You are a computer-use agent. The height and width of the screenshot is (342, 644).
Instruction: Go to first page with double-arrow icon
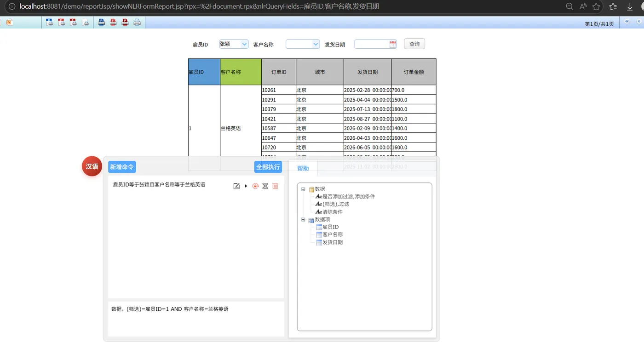627,22
